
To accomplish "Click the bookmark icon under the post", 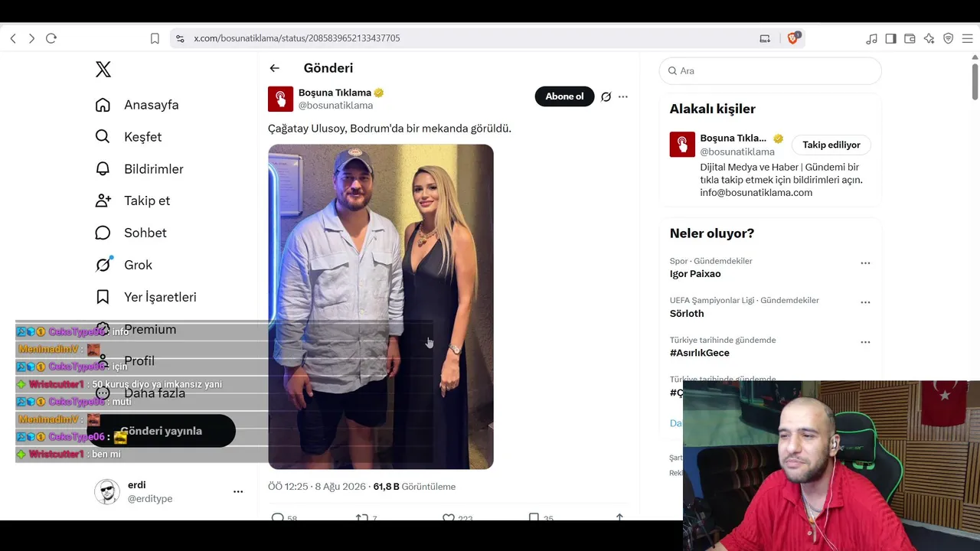I will [x=534, y=518].
